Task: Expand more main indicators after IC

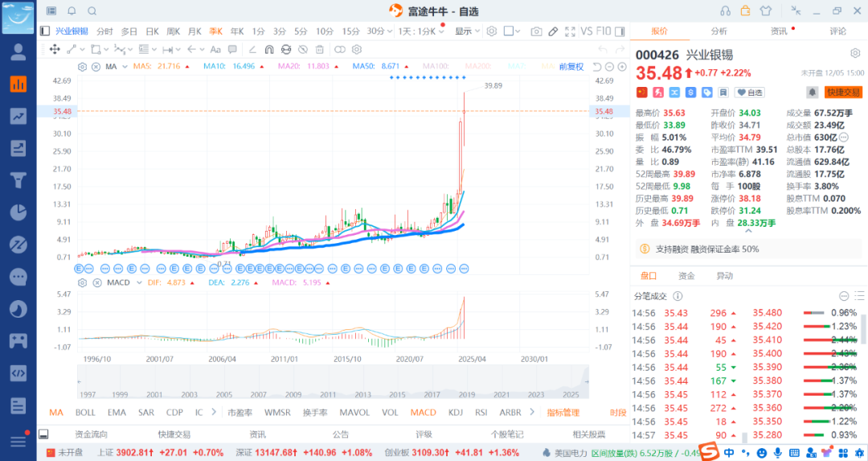Action: (x=214, y=412)
